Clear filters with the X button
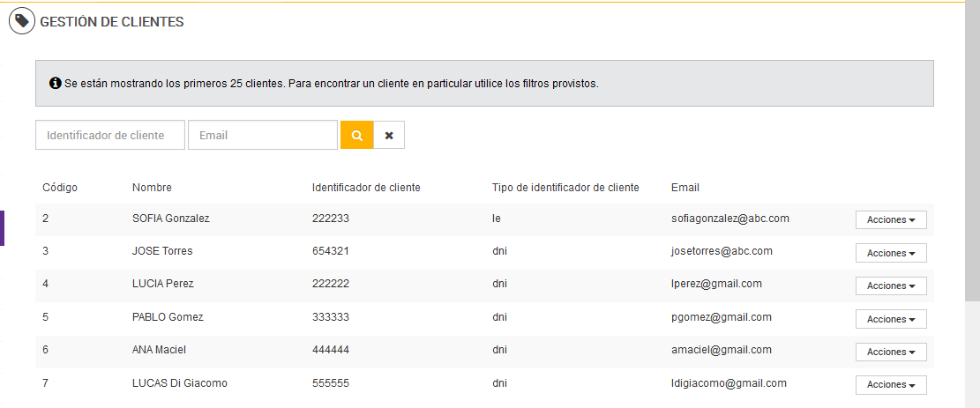The height and width of the screenshot is (408, 980). tap(389, 136)
